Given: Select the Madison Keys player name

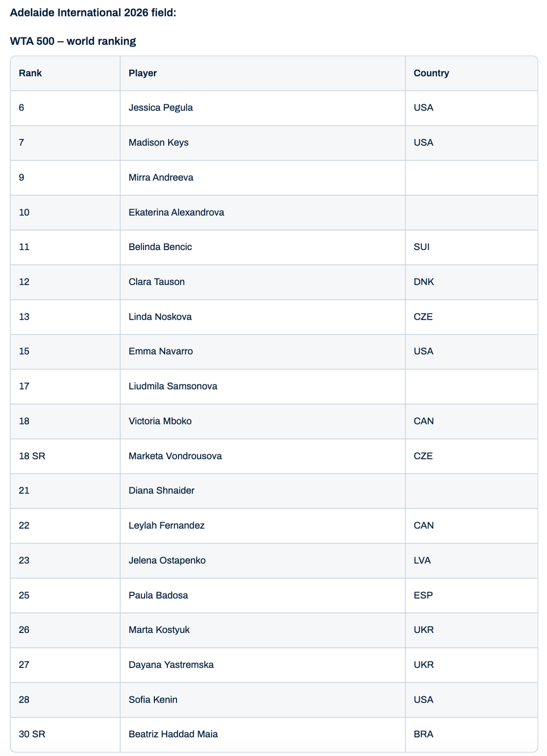Looking at the screenshot, I should click(158, 143).
